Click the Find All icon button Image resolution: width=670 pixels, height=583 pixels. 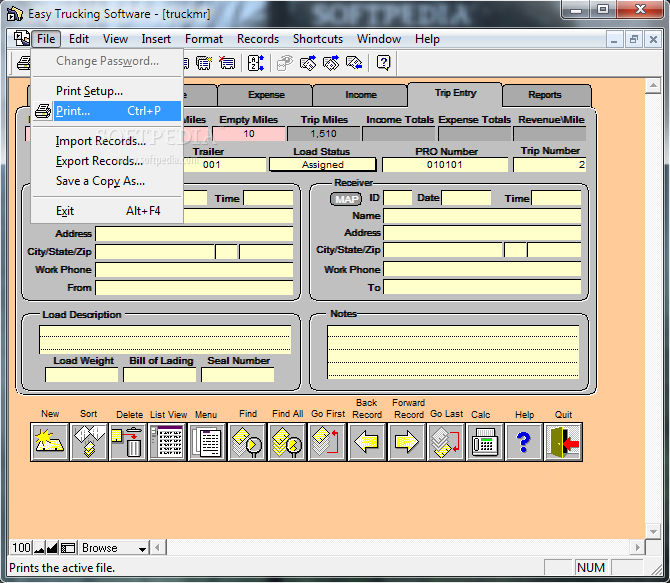(287, 442)
